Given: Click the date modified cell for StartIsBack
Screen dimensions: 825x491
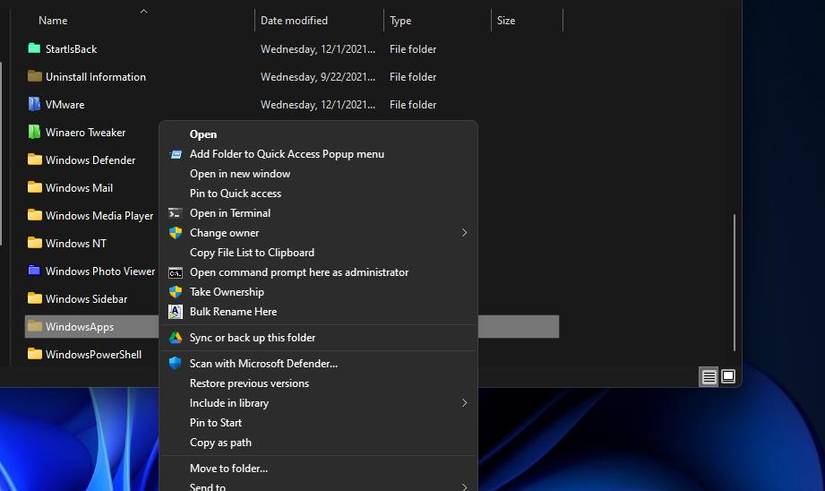Looking at the screenshot, I should [318, 49].
